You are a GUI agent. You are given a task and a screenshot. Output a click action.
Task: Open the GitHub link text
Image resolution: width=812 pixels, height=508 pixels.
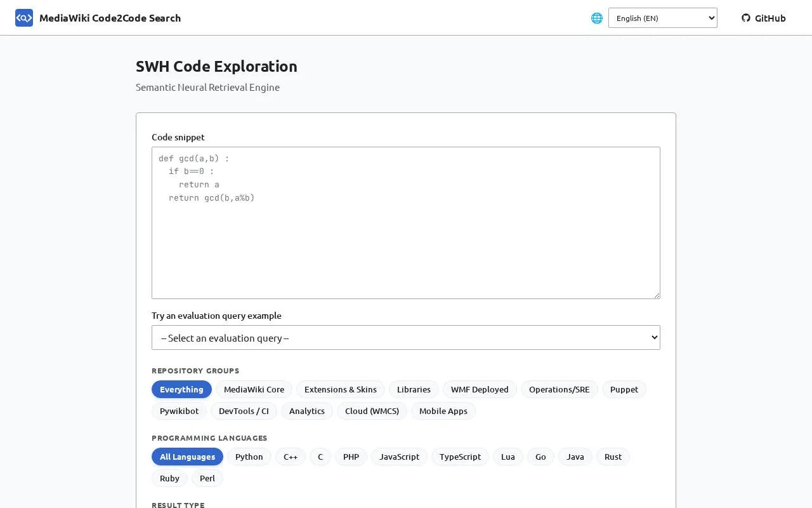(x=770, y=18)
